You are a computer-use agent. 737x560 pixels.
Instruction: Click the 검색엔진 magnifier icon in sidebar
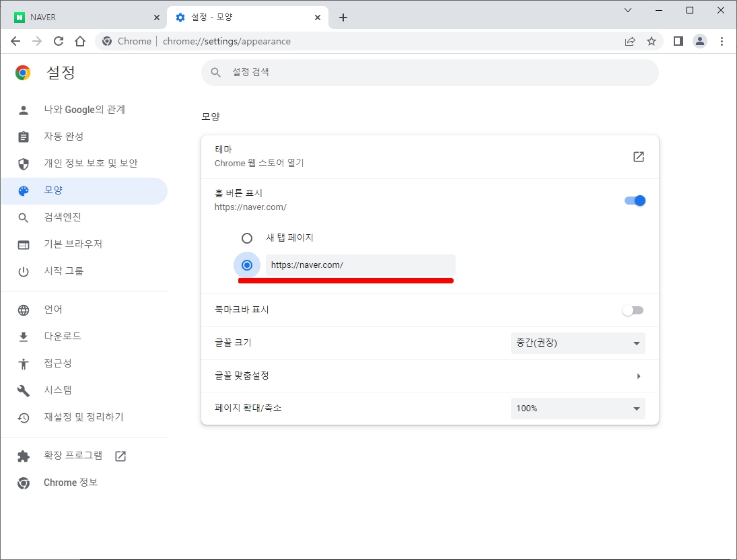24,217
